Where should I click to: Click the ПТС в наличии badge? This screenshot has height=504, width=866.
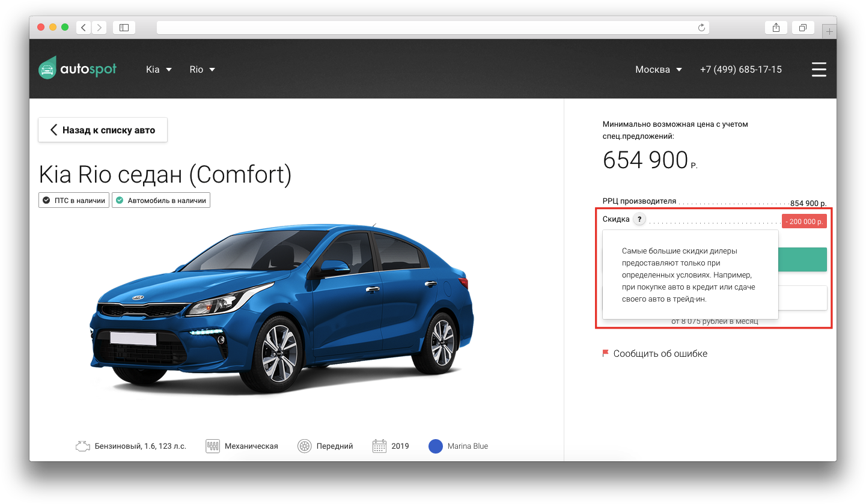[74, 200]
